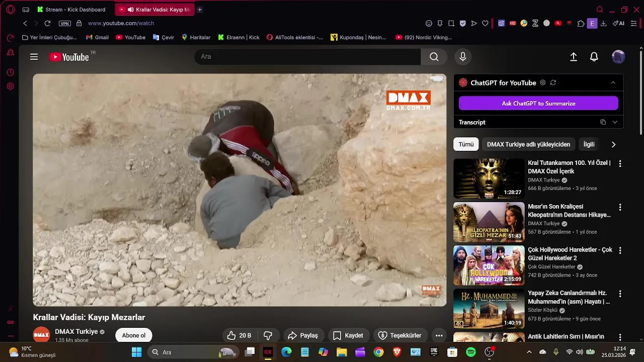Subscribe with the Abone ol button
This screenshot has height=362, width=644.
pos(133,335)
